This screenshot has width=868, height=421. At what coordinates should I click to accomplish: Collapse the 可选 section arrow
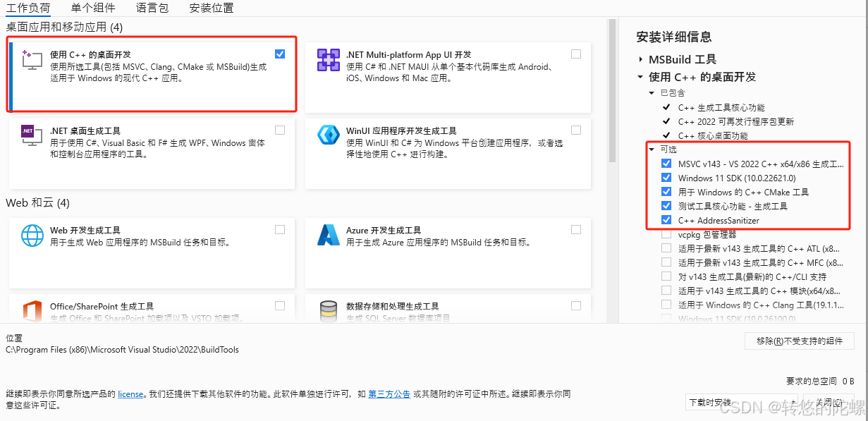pos(652,150)
